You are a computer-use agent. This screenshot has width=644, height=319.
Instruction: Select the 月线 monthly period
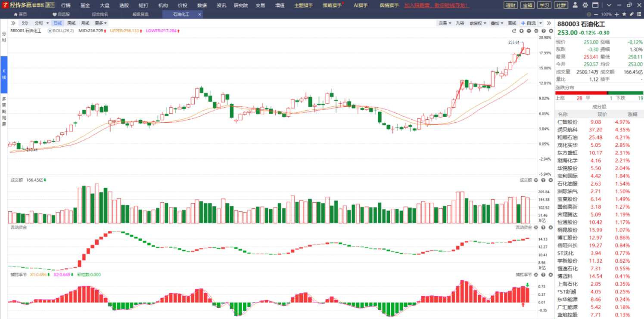click(85, 23)
